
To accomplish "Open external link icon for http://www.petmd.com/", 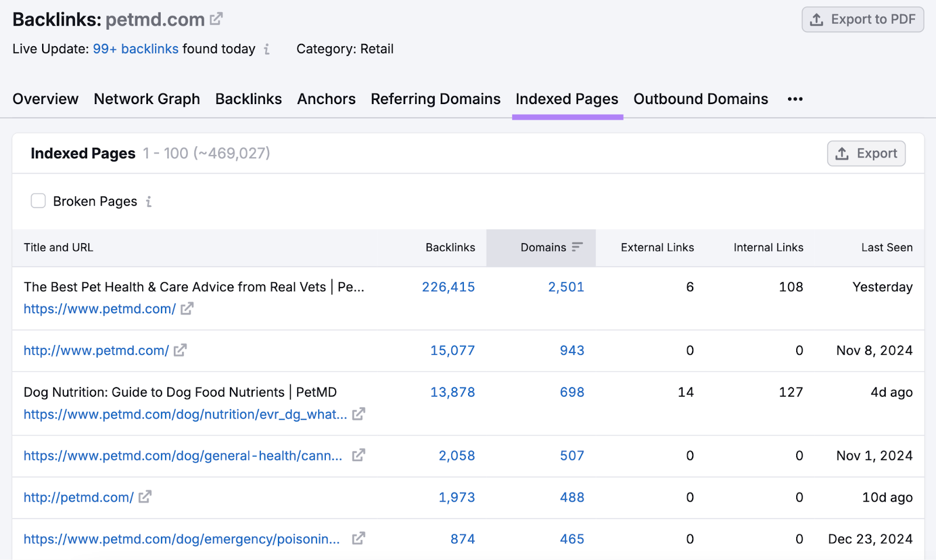I will pos(180,350).
